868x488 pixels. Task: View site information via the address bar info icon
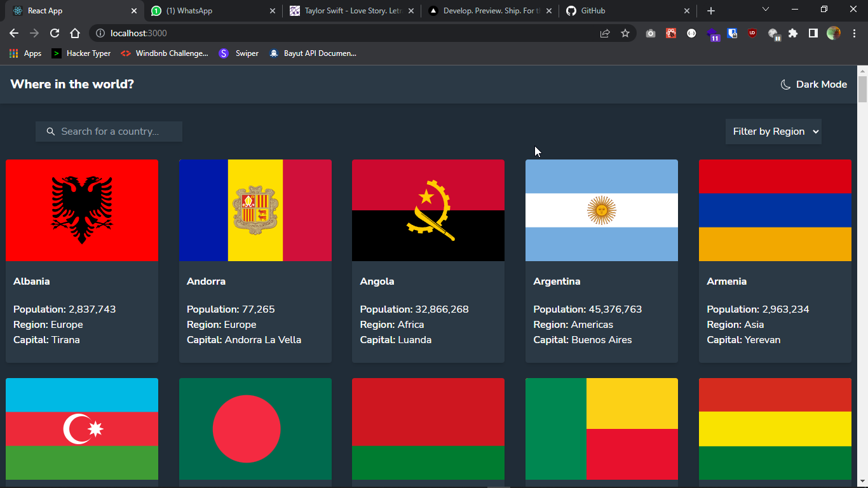point(101,33)
